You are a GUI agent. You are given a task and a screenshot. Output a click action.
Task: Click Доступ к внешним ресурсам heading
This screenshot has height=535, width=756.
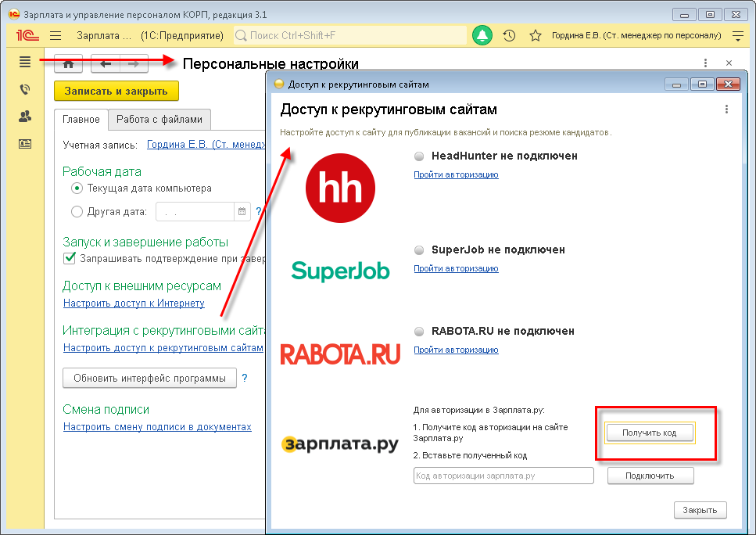pos(142,286)
